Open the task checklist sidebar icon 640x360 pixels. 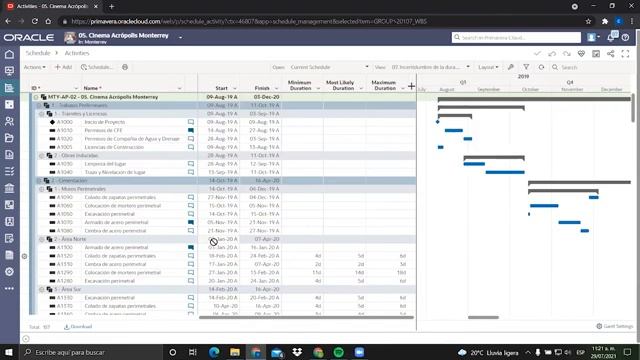9,171
